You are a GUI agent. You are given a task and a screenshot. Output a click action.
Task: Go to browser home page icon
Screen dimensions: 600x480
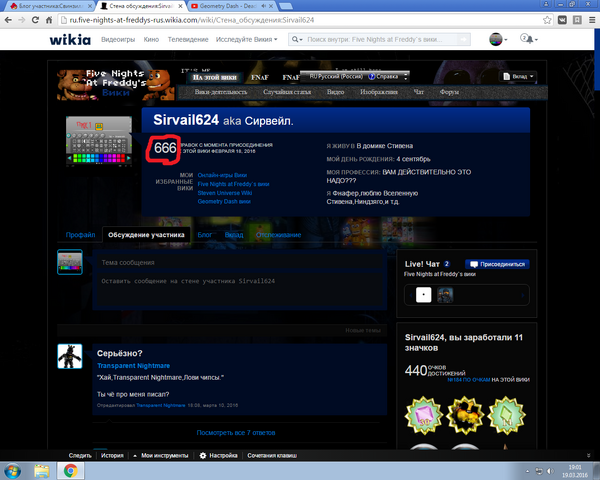(x=49, y=20)
